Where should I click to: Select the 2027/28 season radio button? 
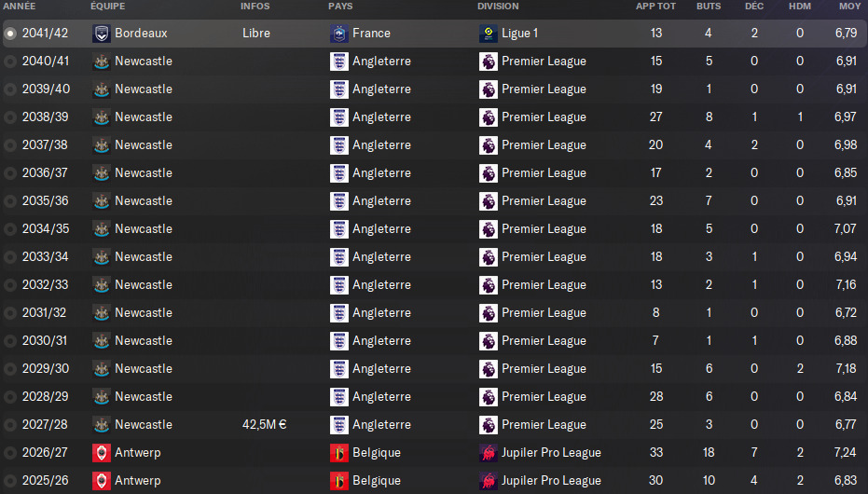click(x=10, y=425)
